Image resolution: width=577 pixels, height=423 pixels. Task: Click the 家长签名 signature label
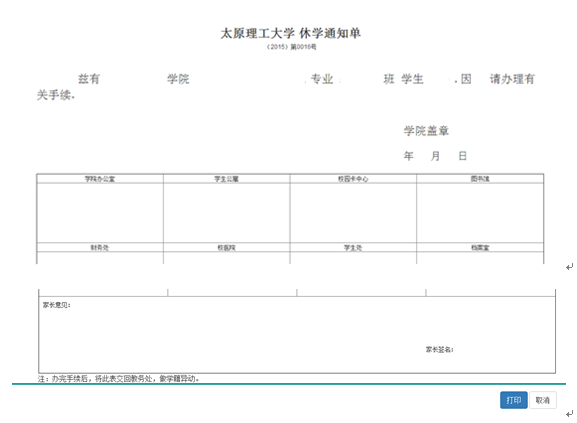click(439, 349)
